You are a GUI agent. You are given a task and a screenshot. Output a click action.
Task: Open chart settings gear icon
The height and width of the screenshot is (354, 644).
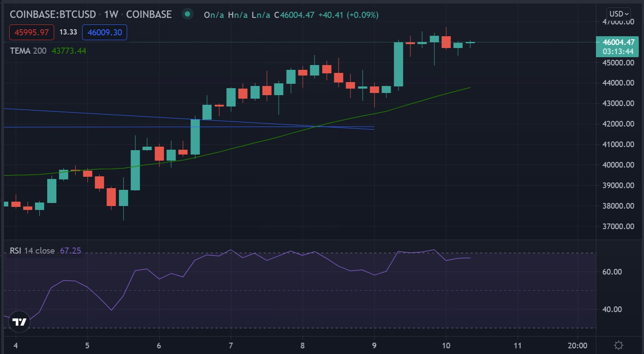[619, 345]
